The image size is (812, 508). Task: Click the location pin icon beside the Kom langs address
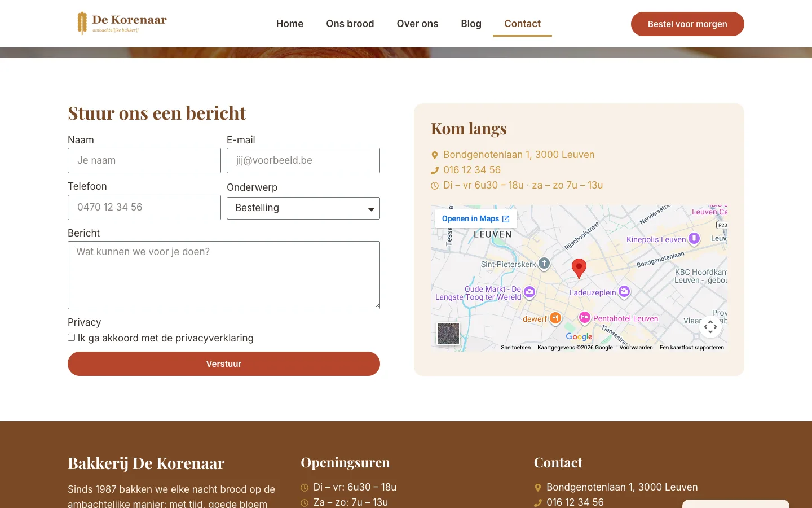click(x=435, y=155)
